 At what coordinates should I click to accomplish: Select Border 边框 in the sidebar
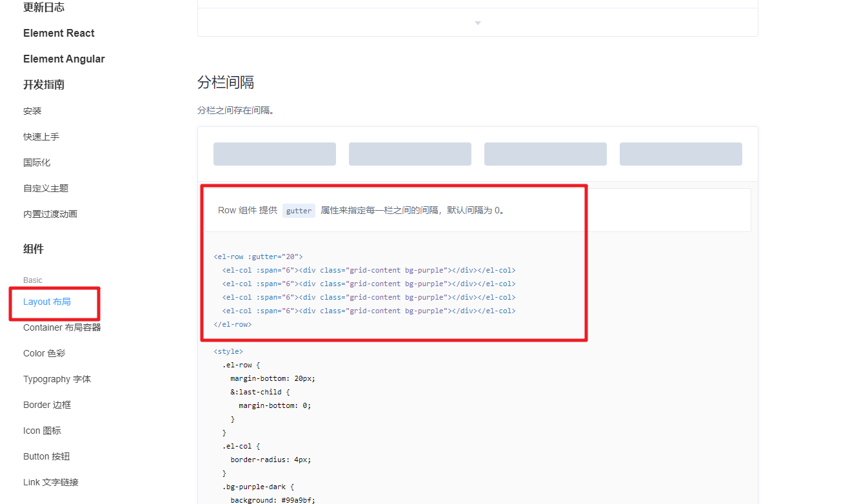47,405
